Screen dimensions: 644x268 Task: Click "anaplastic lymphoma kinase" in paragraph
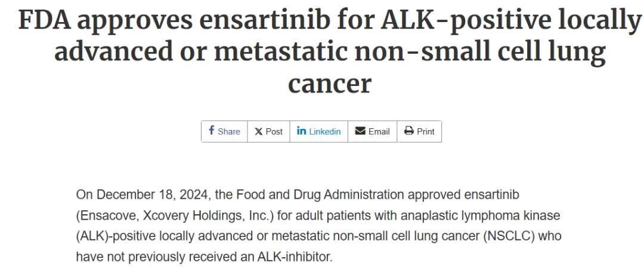tap(493, 215)
